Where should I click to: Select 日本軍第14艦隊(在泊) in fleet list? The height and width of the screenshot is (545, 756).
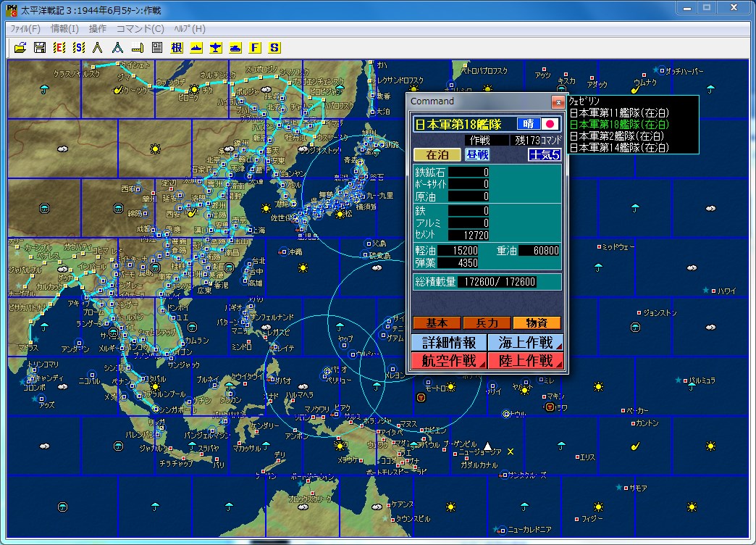pos(619,148)
